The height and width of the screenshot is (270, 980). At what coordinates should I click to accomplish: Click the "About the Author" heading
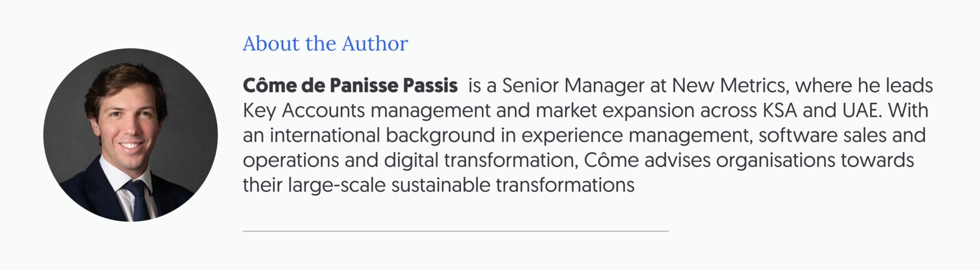coord(325,44)
